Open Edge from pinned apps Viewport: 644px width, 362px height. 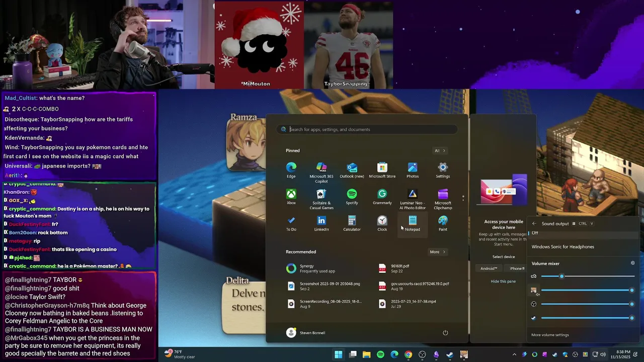tap(291, 170)
